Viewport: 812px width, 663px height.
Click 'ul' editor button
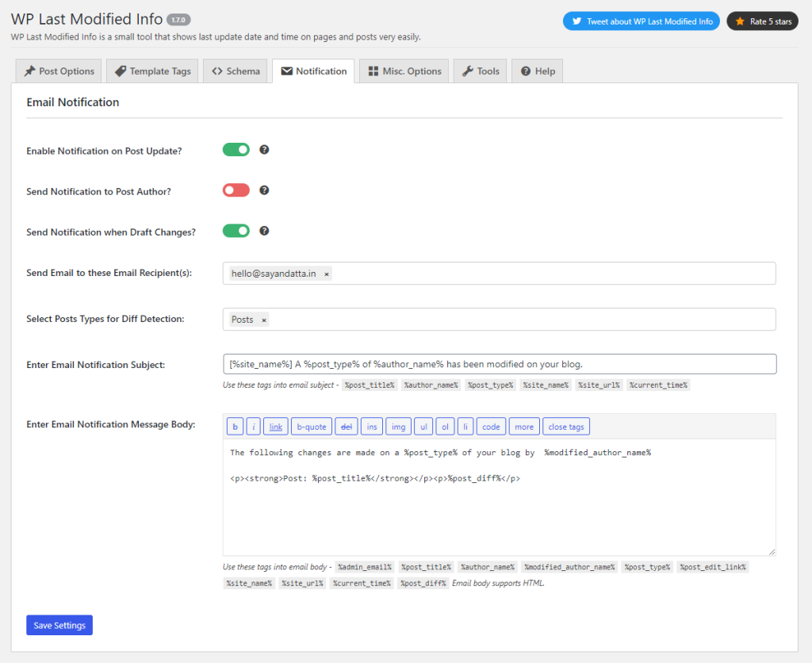tap(423, 427)
